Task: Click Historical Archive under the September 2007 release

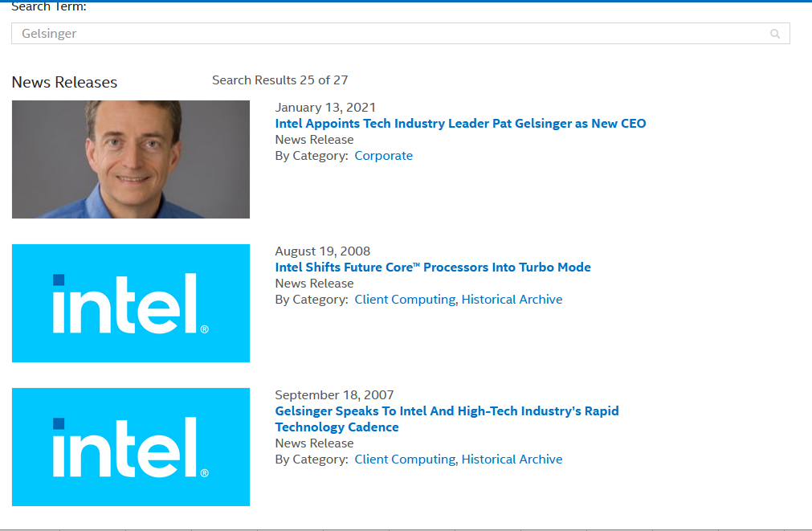Action: click(x=512, y=460)
